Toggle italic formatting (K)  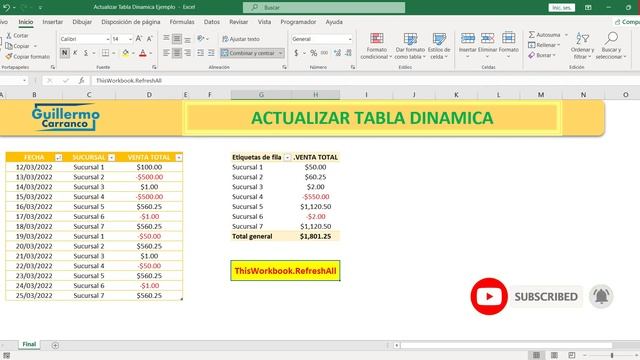75,53
